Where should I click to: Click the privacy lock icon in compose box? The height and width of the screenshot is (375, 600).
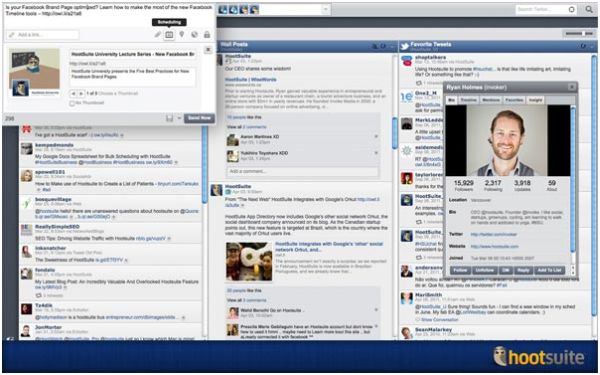click(x=207, y=35)
